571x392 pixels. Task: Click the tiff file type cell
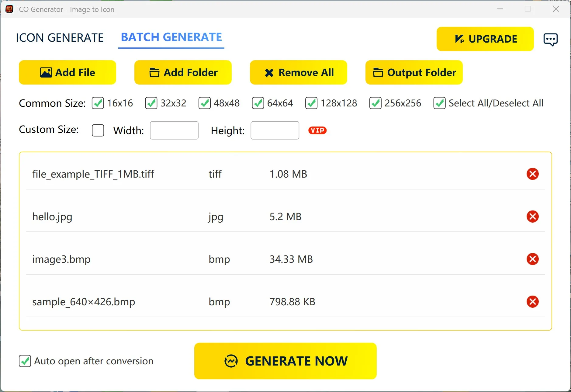click(x=215, y=174)
